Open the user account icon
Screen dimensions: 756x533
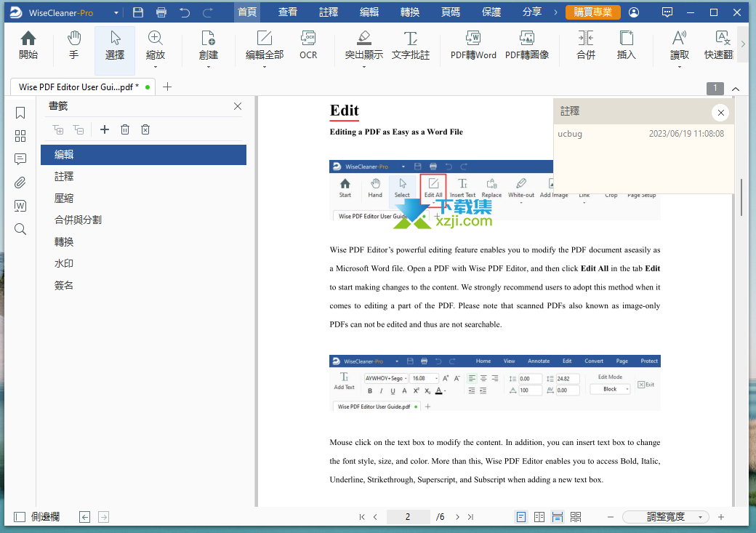pos(634,12)
